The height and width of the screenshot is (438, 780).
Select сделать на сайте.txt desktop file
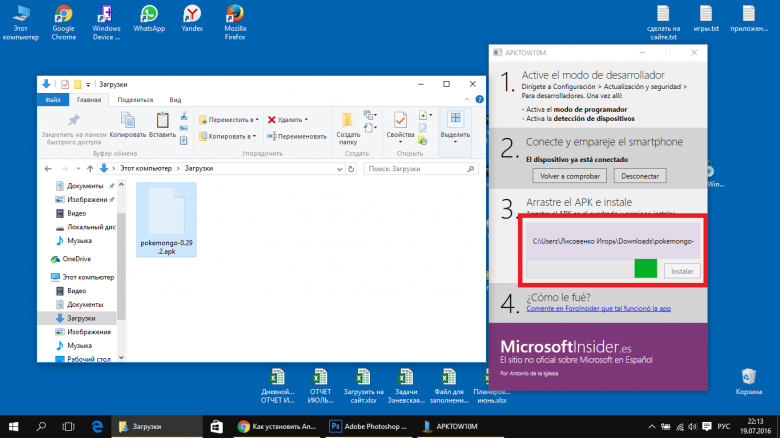[x=663, y=23]
